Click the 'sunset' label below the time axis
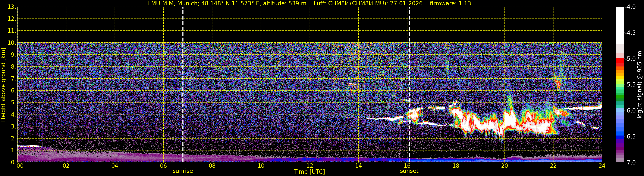This screenshot has height=176, width=644. 409,171
